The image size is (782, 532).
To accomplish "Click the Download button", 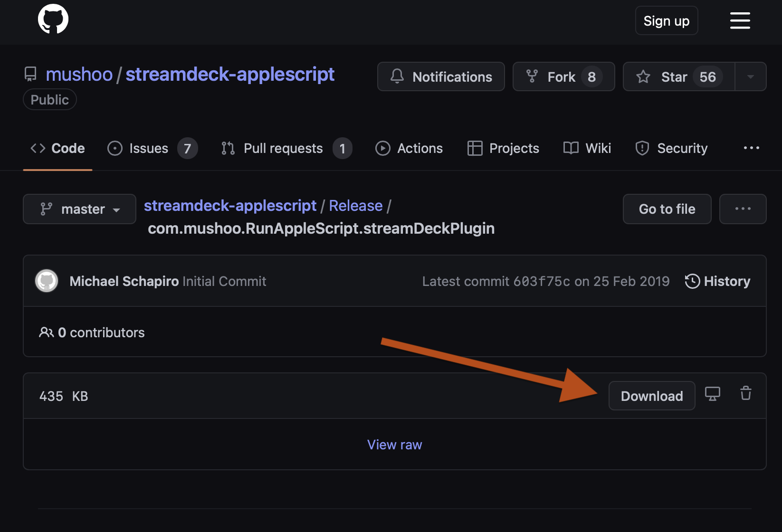I will 651,396.
